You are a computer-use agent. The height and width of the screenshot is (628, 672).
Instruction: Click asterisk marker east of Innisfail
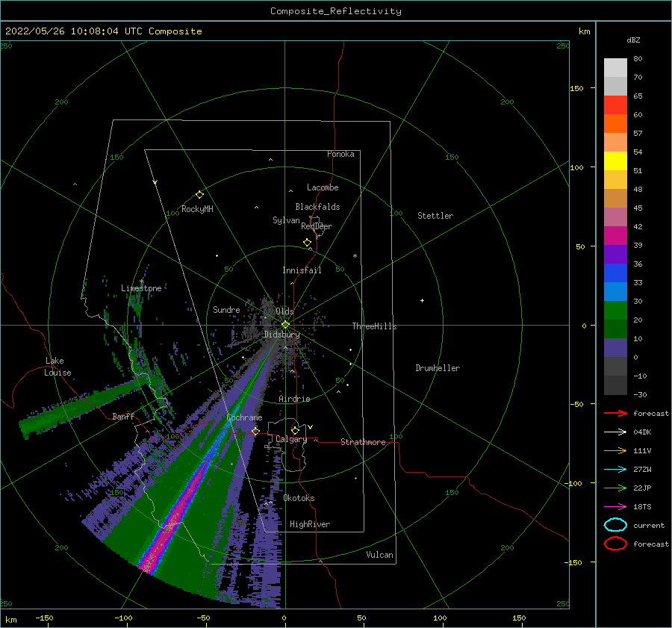355,256
